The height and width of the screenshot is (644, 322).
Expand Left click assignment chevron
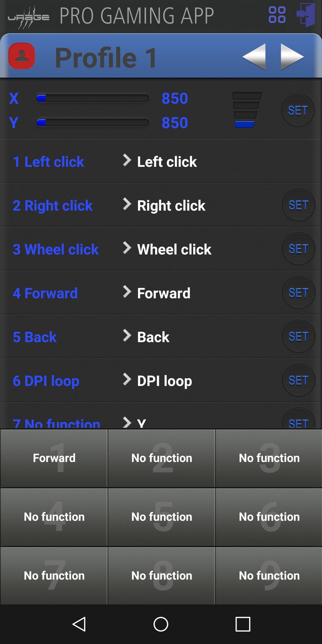pyautogui.click(x=127, y=161)
